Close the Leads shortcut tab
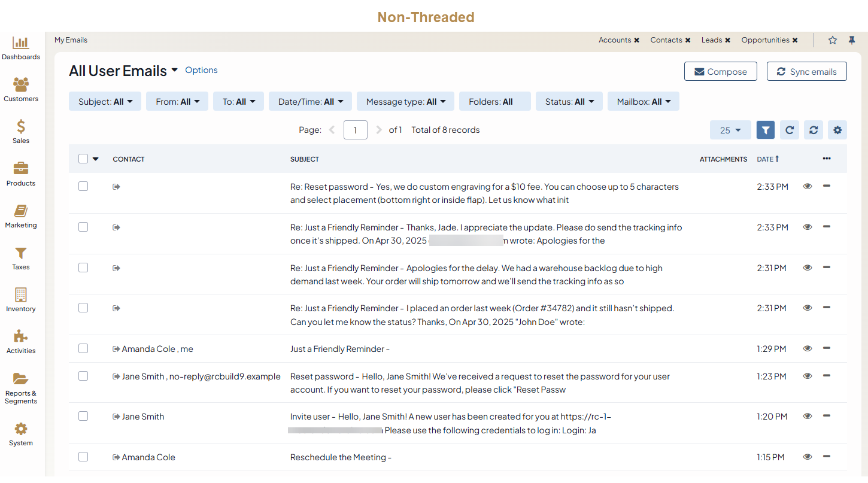 pyautogui.click(x=728, y=40)
